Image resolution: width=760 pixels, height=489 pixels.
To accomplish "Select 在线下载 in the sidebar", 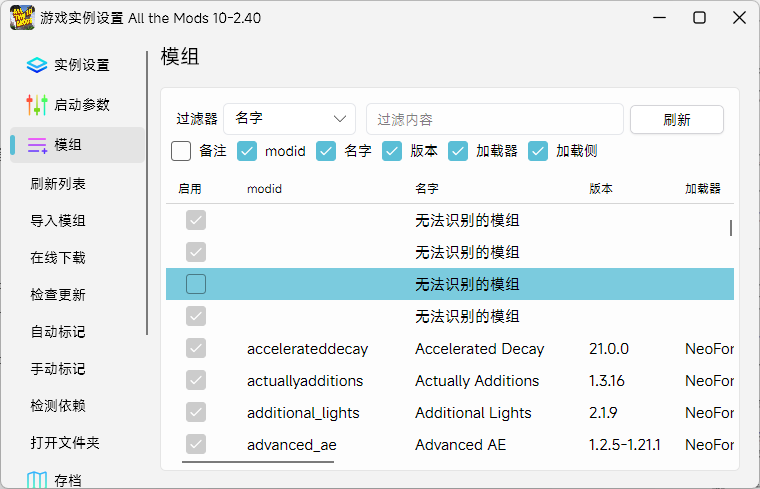I will 58,258.
